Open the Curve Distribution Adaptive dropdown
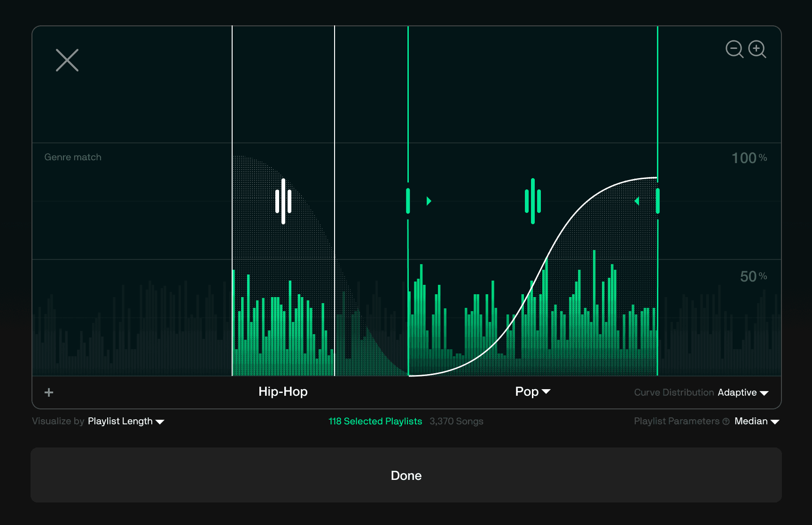The height and width of the screenshot is (525, 812). pos(743,392)
